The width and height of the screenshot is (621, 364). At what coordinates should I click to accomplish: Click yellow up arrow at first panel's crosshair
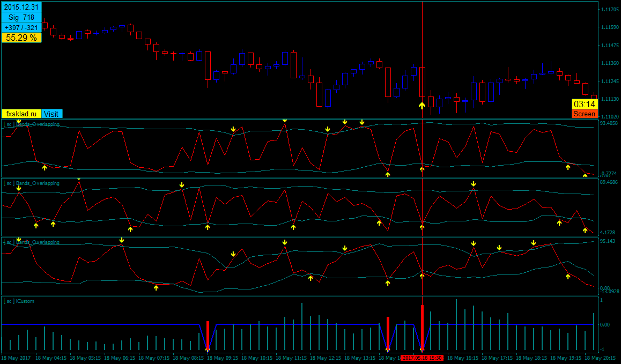(x=422, y=169)
